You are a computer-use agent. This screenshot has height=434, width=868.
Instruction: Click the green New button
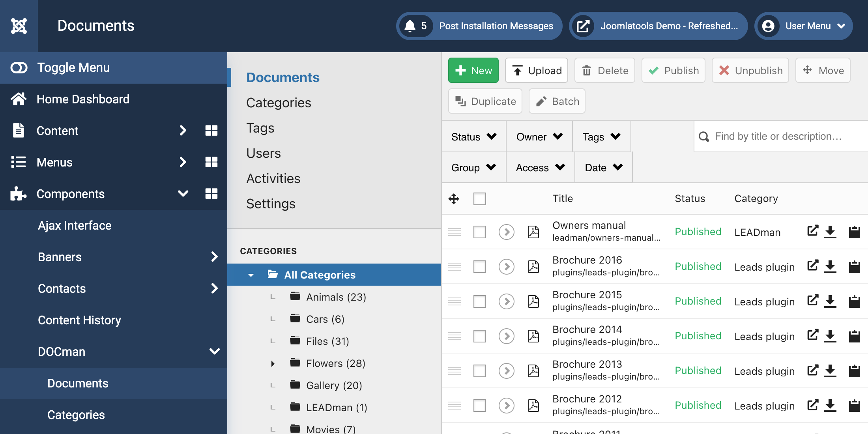tap(473, 71)
